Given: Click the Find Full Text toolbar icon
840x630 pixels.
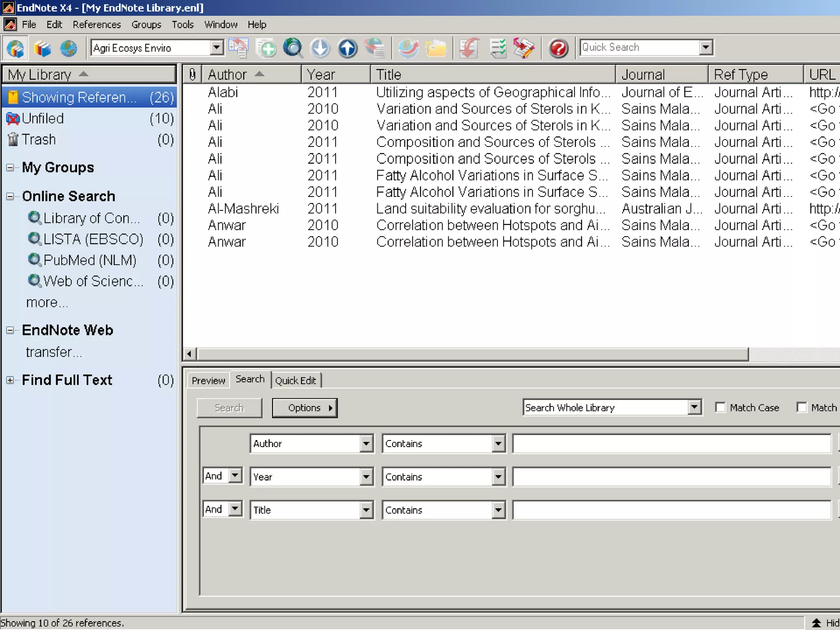Looking at the screenshot, I should [374, 48].
